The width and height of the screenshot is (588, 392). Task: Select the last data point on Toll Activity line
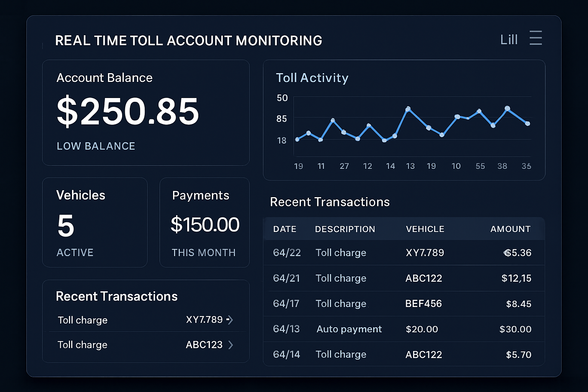click(527, 123)
